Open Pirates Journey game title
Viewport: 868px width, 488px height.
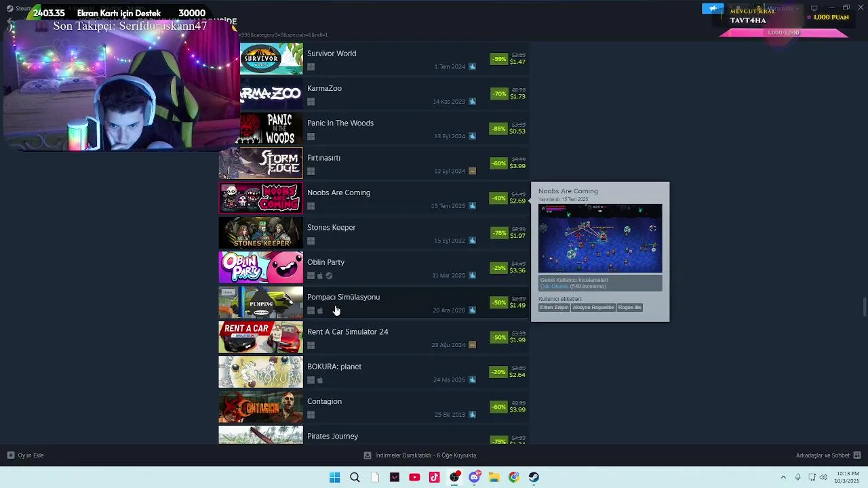click(x=332, y=436)
